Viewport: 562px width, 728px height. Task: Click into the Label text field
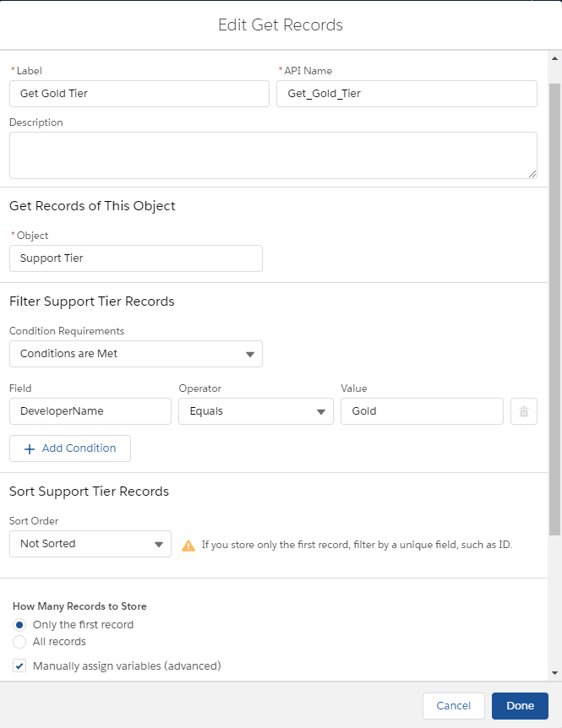[x=139, y=94]
